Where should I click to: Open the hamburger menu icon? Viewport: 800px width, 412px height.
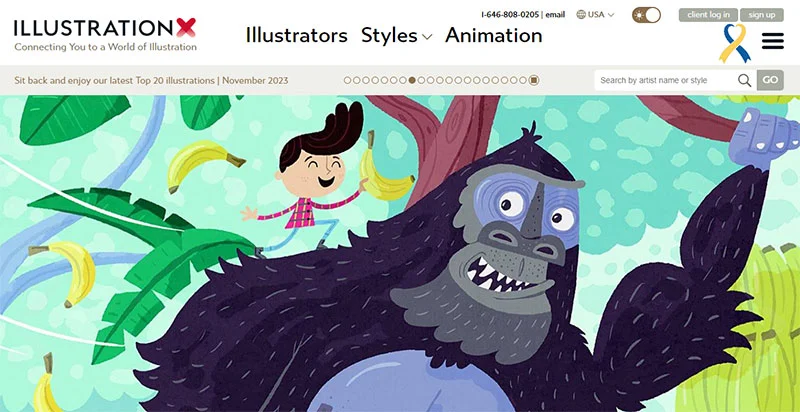tap(772, 41)
